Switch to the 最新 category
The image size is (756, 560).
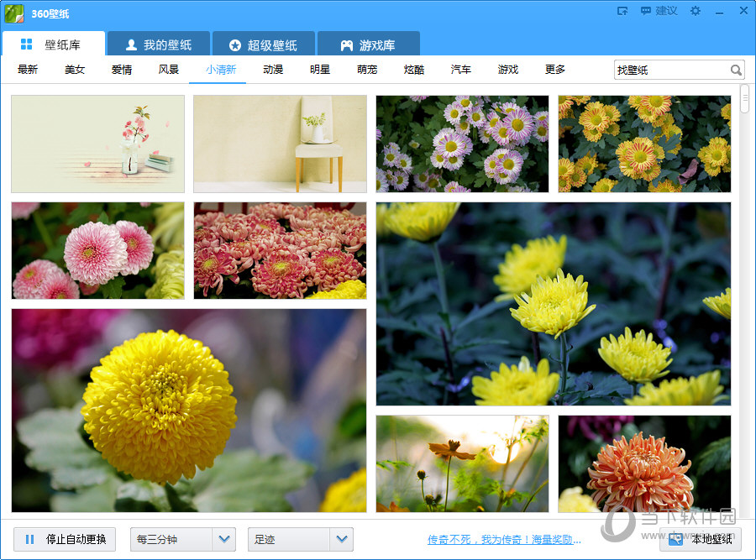coord(27,70)
